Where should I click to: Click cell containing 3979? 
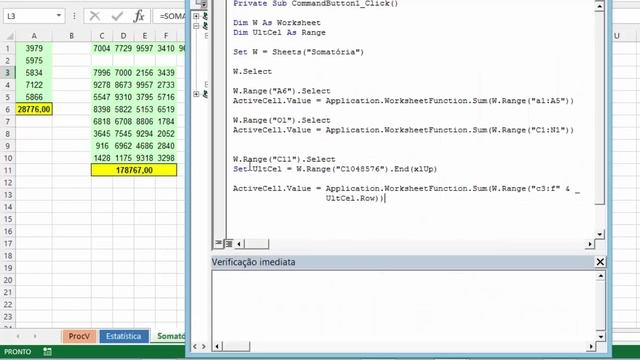(x=34, y=48)
